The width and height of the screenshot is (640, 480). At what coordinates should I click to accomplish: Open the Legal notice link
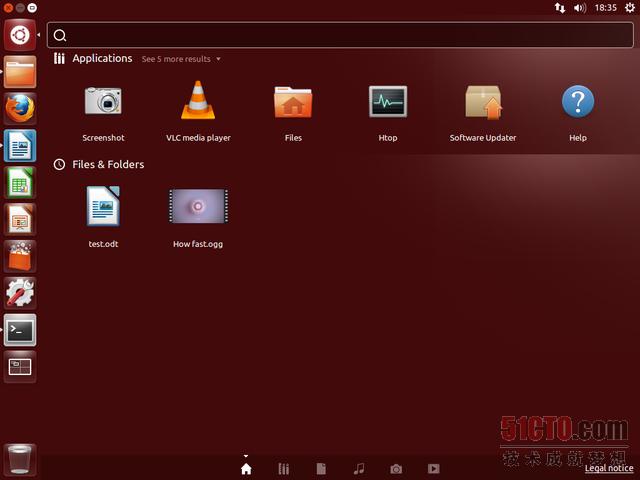point(609,468)
